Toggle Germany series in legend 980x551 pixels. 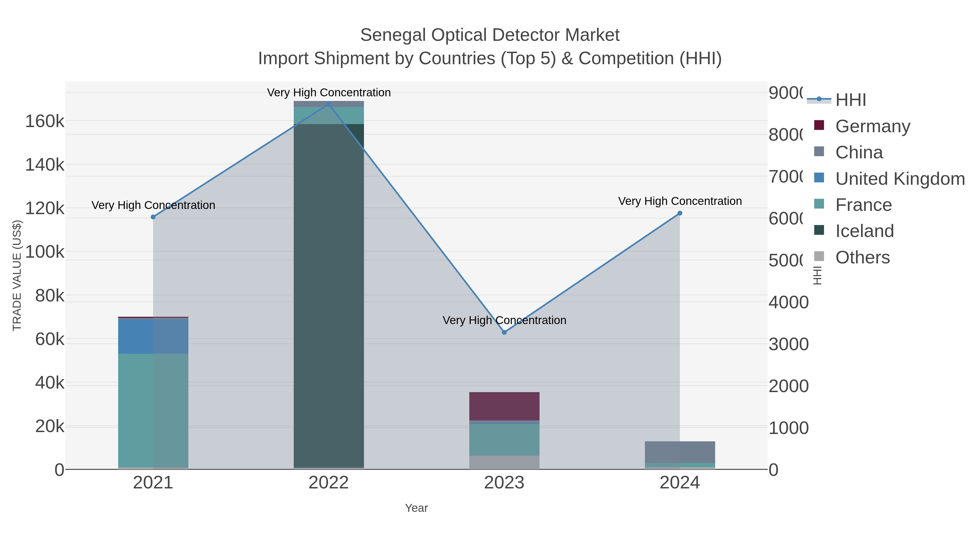(862, 126)
